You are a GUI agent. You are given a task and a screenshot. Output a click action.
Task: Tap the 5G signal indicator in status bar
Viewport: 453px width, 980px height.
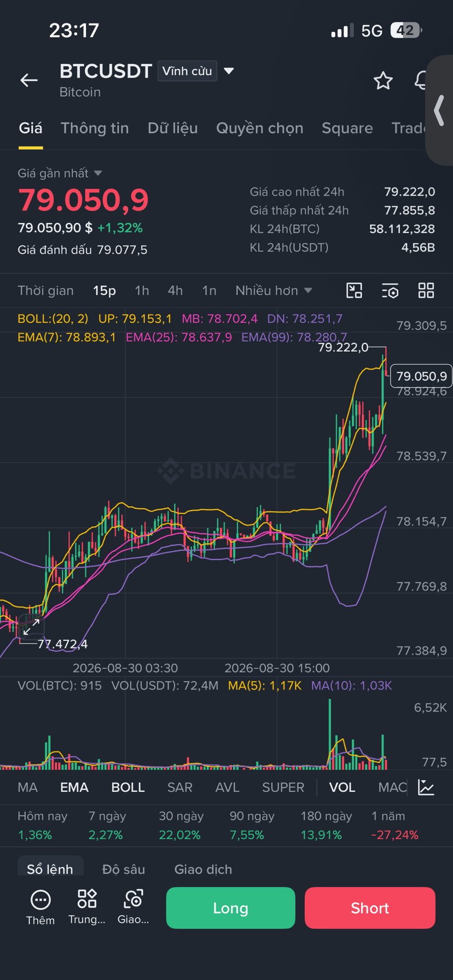(372, 31)
